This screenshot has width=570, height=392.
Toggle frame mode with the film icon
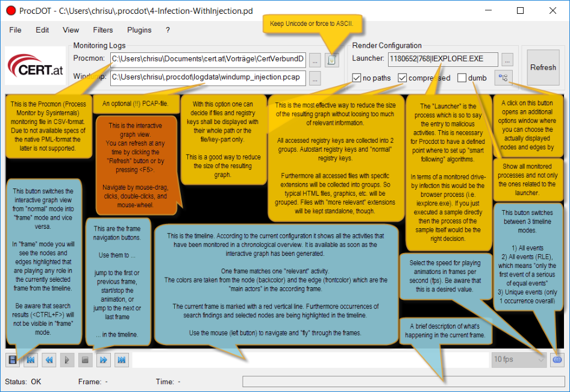(12, 359)
